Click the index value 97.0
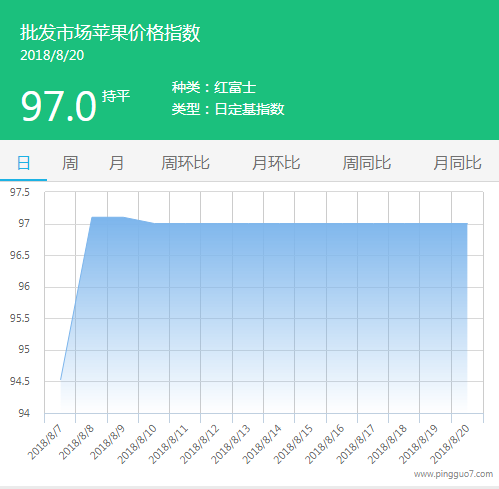 (59, 106)
